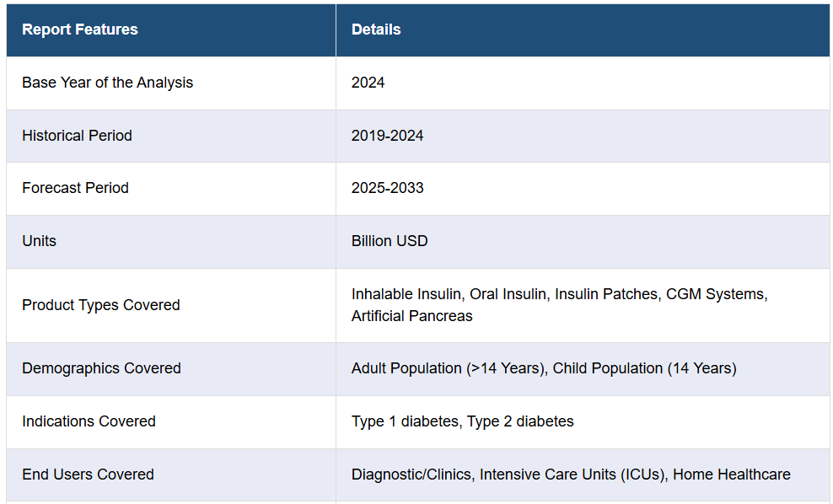Click the 2025-2033 forecast value
This screenshot has width=833, height=504.
pos(387,188)
